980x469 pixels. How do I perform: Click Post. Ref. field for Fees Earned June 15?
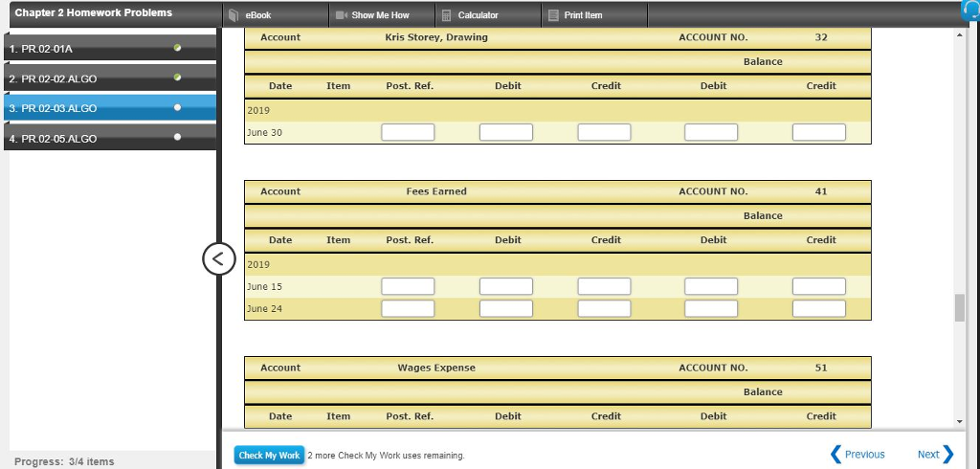click(408, 286)
